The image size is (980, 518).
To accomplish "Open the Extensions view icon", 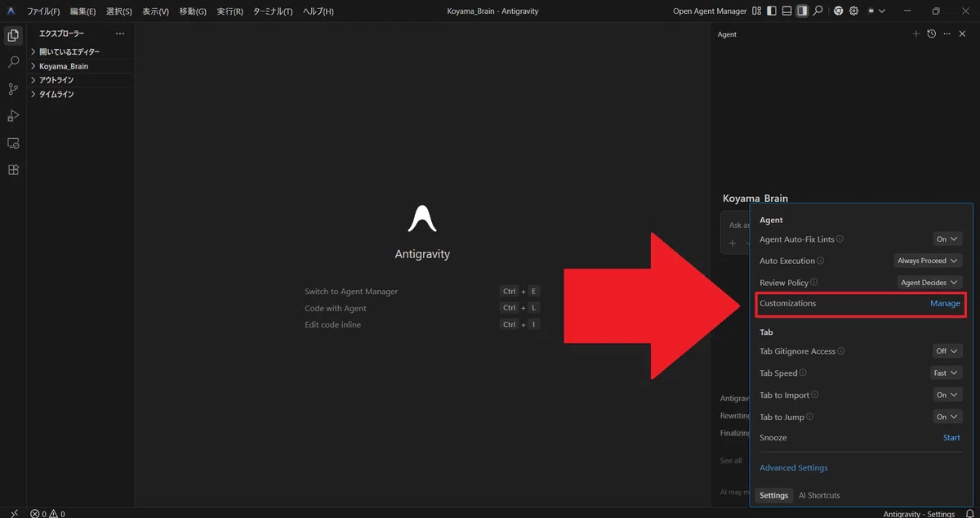I will (13, 170).
